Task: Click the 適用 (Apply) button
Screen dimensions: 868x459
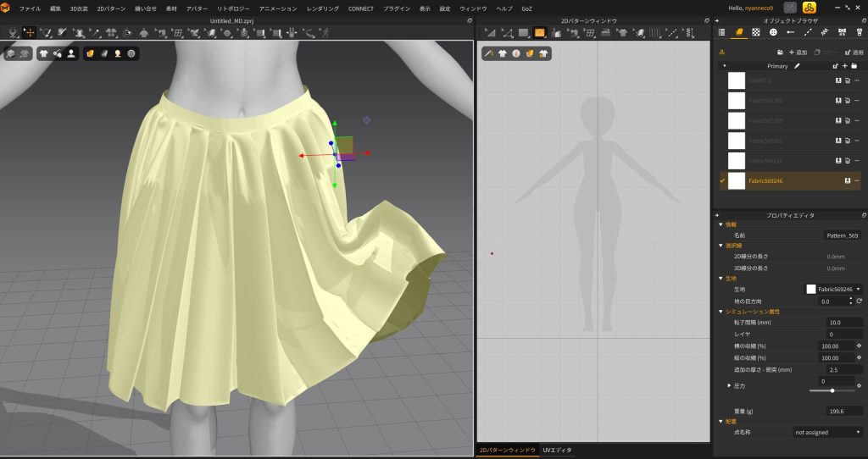Action: (853, 53)
